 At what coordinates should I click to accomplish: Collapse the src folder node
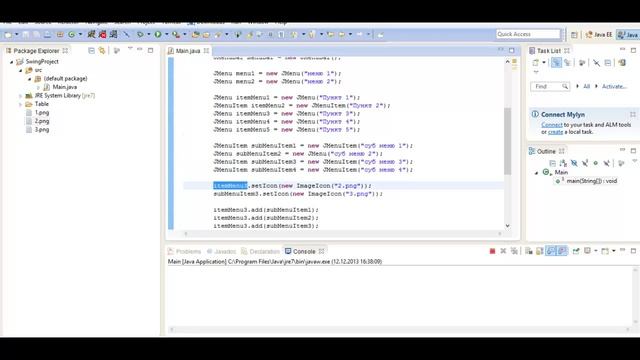click(20, 70)
